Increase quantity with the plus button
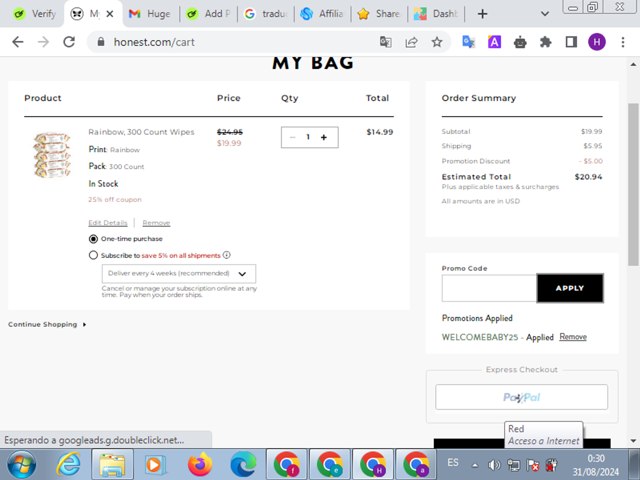The height and width of the screenshot is (480, 640). 324,137
